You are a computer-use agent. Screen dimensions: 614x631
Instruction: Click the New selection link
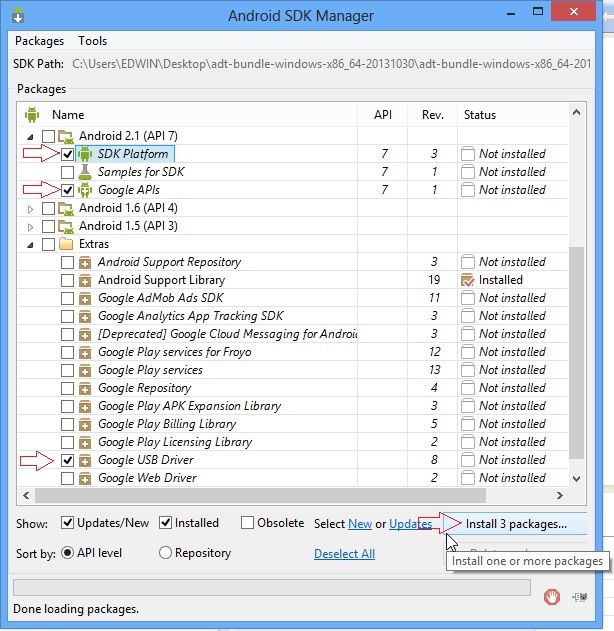click(360, 524)
